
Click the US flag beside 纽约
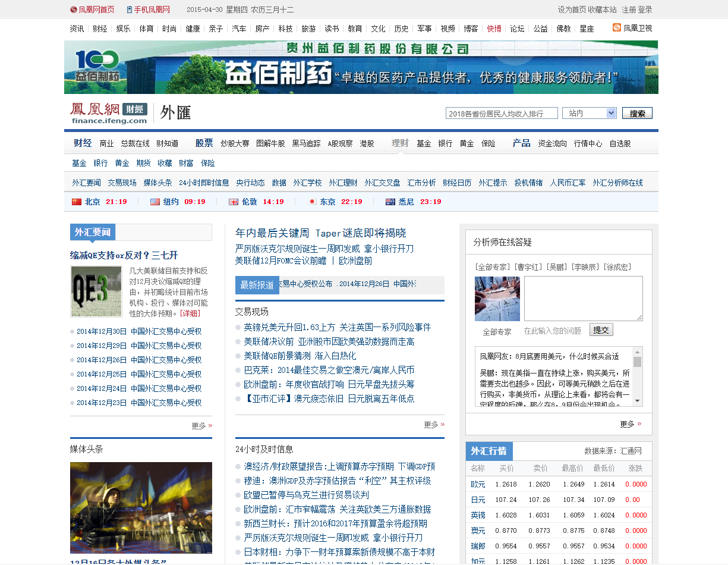(x=155, y=202)
